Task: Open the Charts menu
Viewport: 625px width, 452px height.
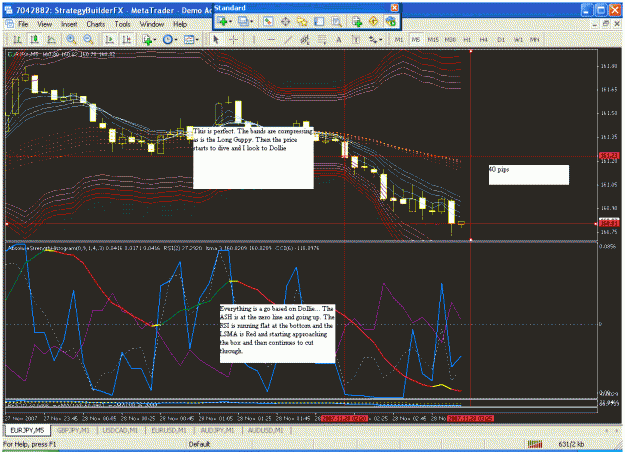Action: coord(96,24)
